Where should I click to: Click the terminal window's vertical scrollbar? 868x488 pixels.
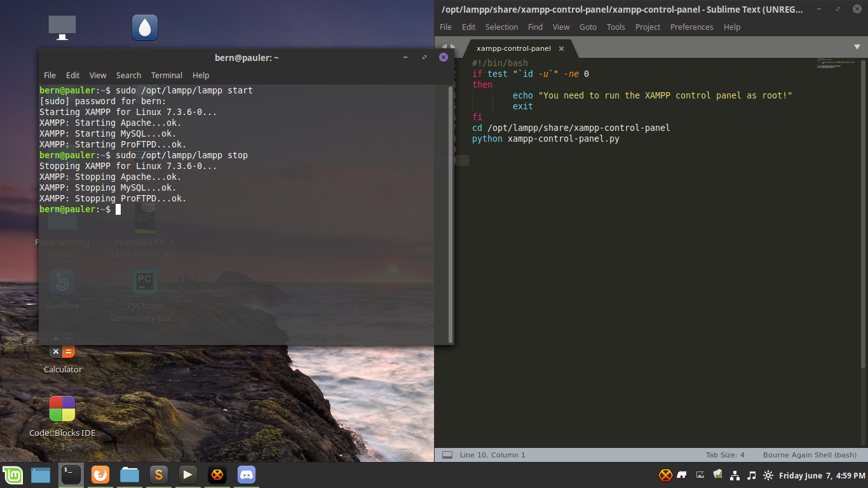[x=451, y=213]
